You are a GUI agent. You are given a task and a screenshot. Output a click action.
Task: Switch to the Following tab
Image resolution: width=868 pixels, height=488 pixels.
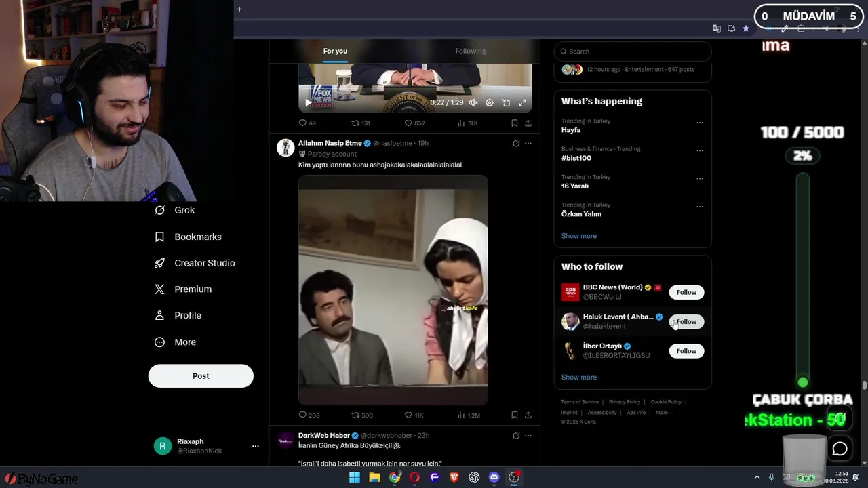point(470,52)
